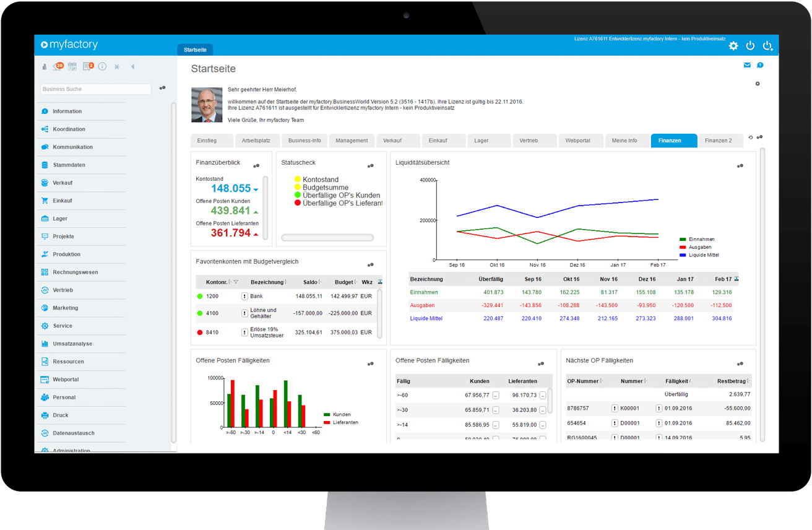Open the notifications icon with badge 20
Viewport: 812px width, 530px height.
[x=58, y=66]
